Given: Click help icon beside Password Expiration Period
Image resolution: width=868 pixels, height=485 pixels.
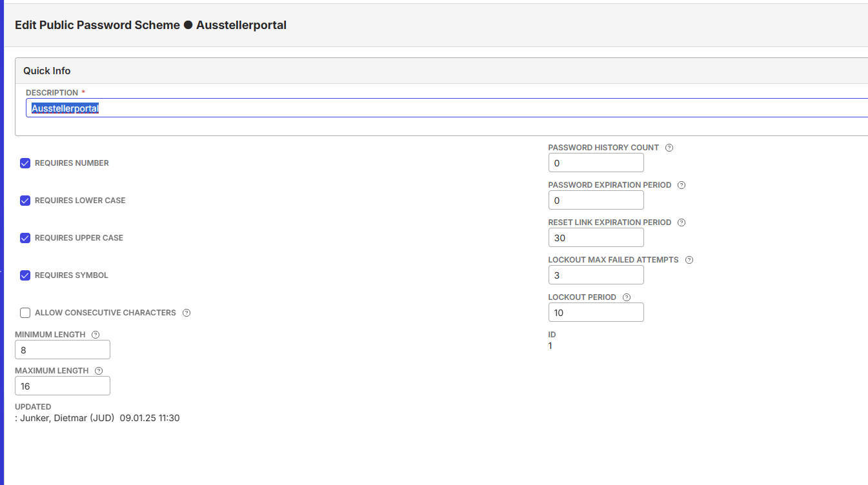Looking at the screenshot, I should point(681,185).
